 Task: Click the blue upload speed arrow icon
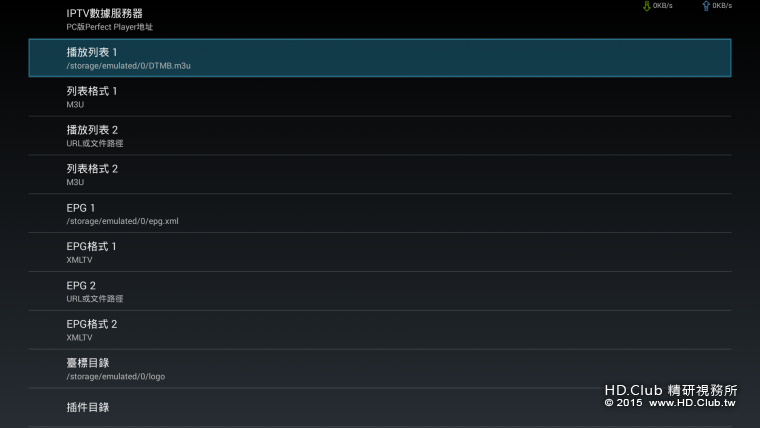pos(706,6)
